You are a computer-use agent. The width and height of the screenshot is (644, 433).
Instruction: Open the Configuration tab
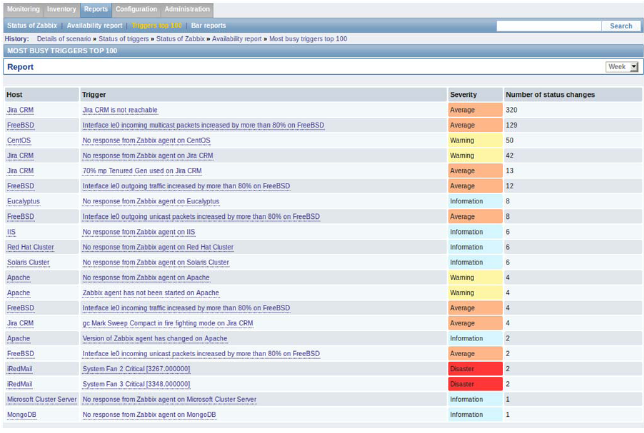[x=136, y=9]
